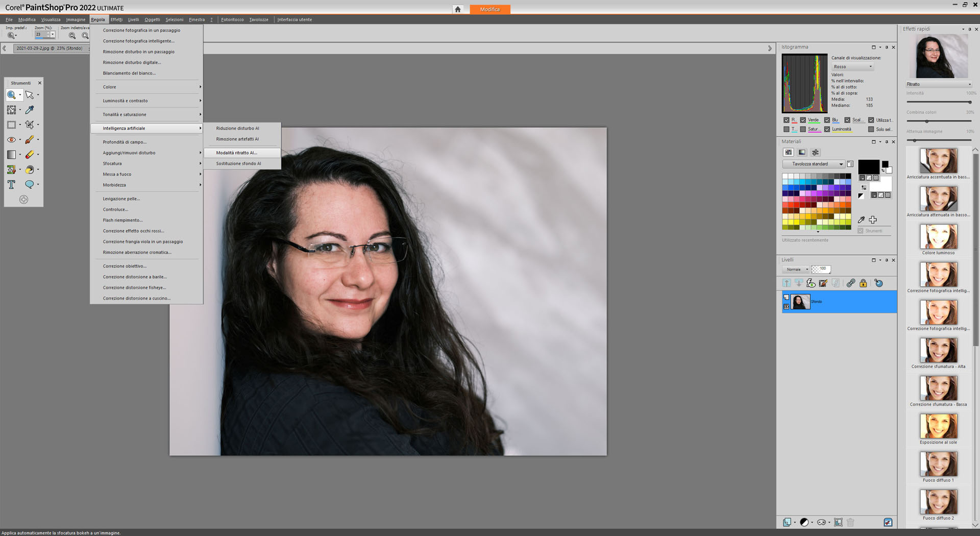980x536 pixels.
Task: Open the Ritratto effects category dropdown
Action: click(x=938, y=84)
